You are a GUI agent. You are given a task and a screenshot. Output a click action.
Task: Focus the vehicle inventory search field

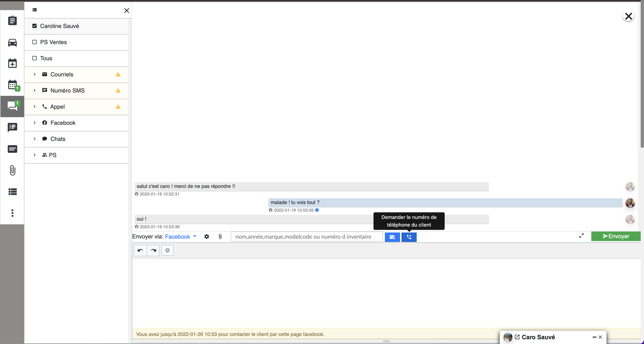[x=307, y=237]
